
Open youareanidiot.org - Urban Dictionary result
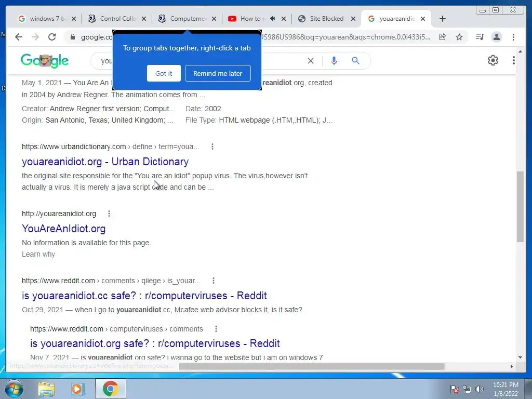pyautogui.click(x=105, y=162)
